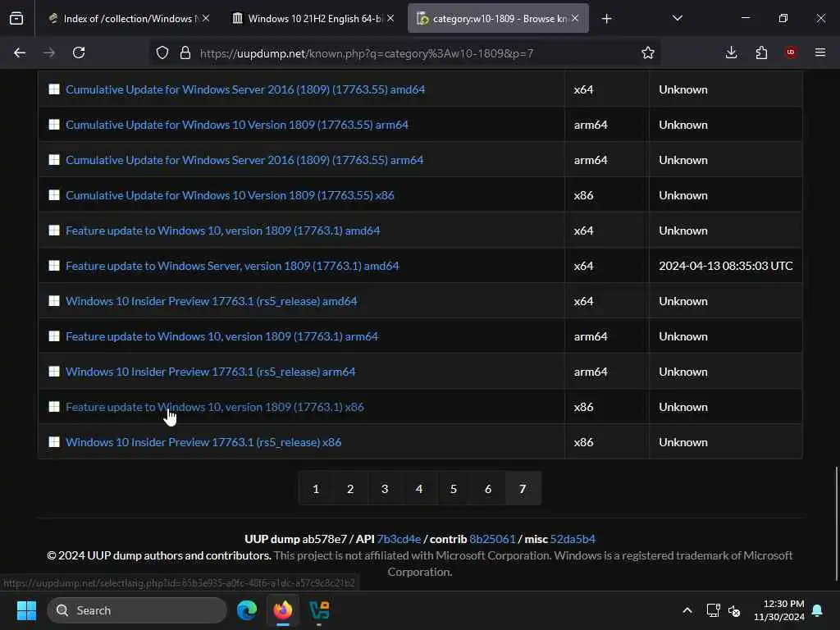
Task: Go to pagination page 1
Action: click(316, 489)
